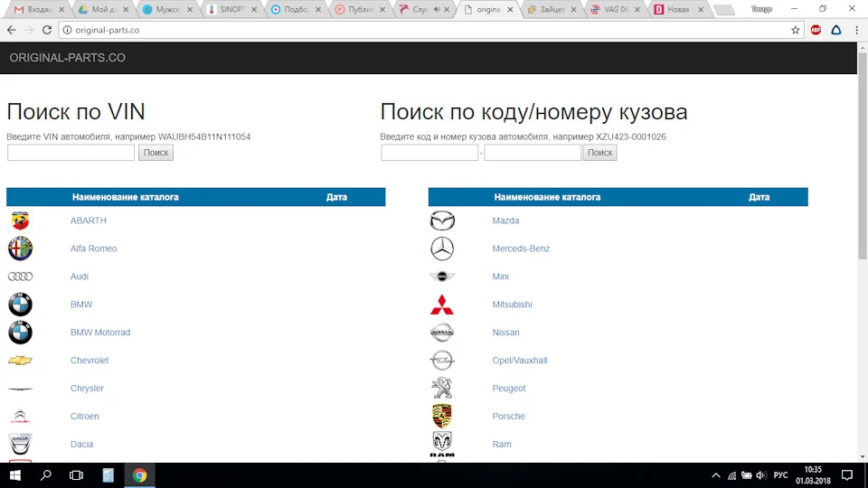
Task: Show hidden system tray icons
Action: (x=716, y=475)
